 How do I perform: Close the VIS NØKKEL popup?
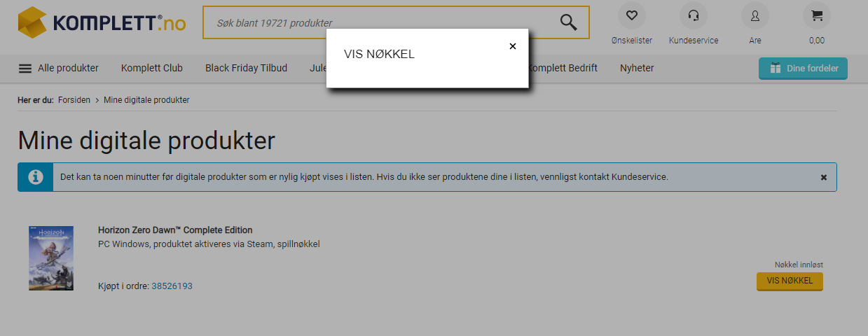513,46
